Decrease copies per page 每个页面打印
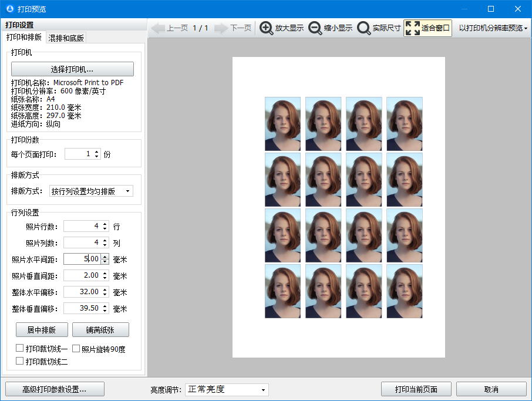 (x=97, y=156)
